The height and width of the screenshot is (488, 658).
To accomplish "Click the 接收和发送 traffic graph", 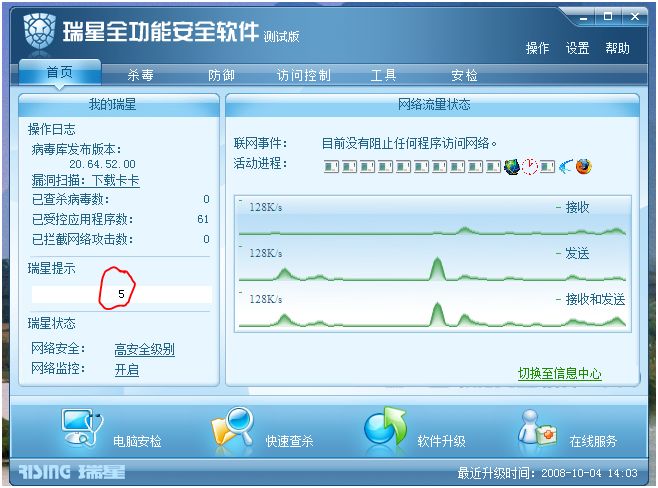I will (x=433, y=310).
